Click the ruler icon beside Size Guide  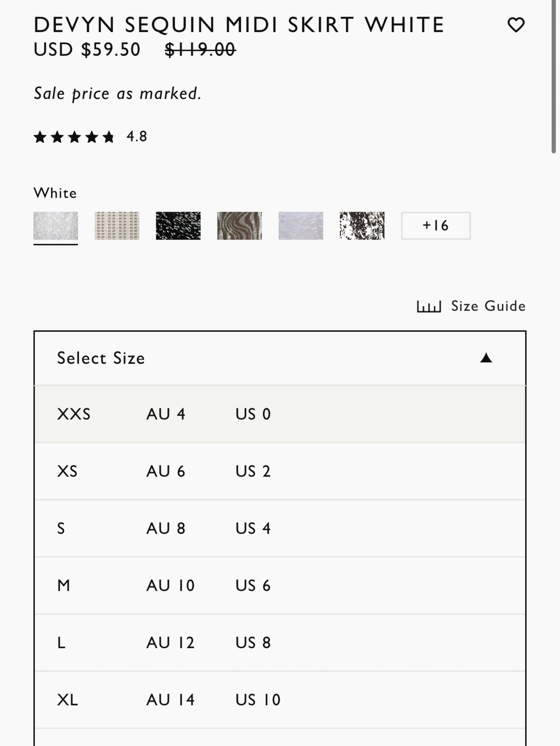click(429, 306)
